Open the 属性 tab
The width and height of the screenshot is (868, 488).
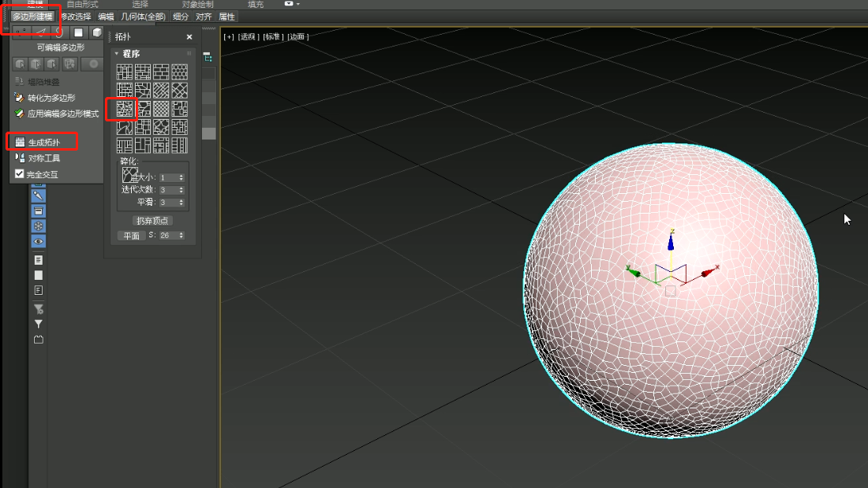226,17
